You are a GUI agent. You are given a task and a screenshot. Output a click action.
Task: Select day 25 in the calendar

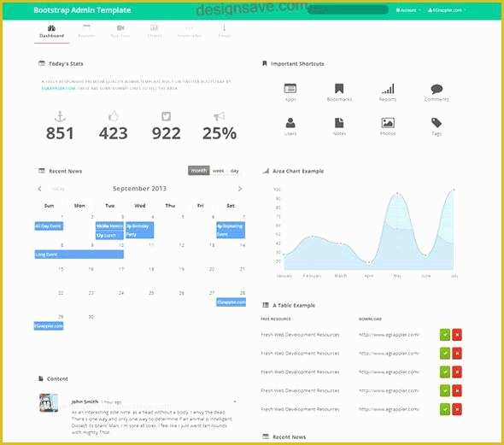[151, 293]
